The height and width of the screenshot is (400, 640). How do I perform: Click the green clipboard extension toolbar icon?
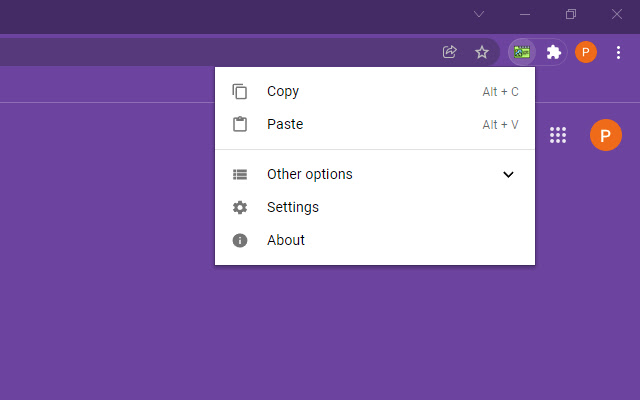click(x=522, y=52)
